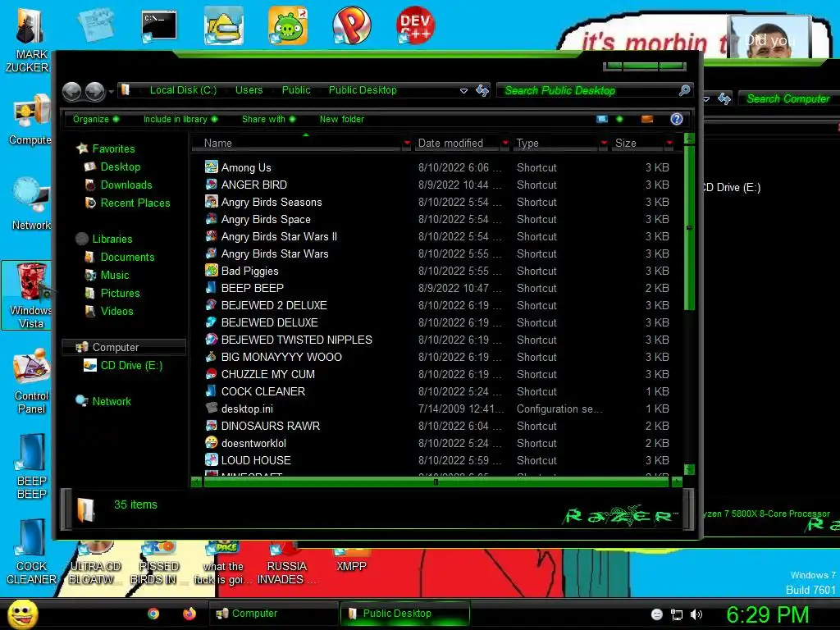Open the Date modified column filter arrow

pos(504,143)
